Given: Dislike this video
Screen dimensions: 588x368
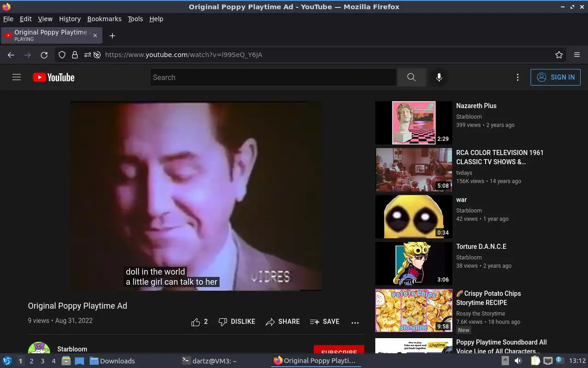Looking at the screenshot, I should pyautogui.click(x=237, y=322).
